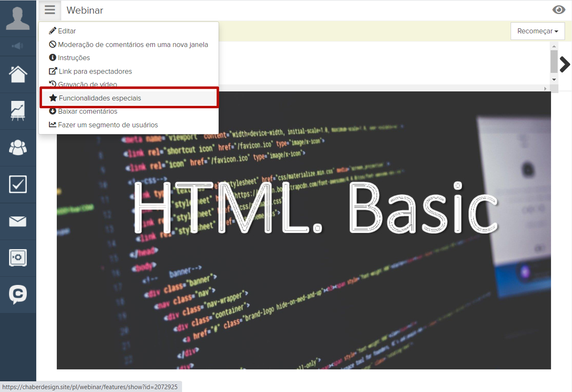Expand the Recomeçar dropdown

[537, 31]
